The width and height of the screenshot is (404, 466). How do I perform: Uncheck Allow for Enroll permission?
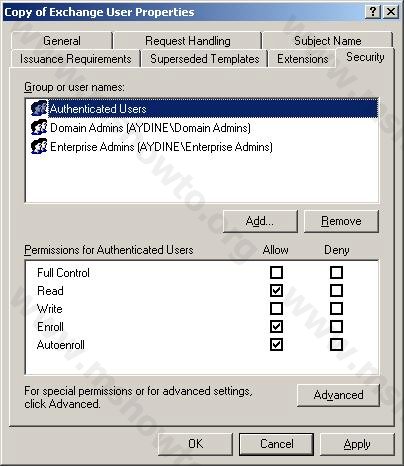pos(276,326)
